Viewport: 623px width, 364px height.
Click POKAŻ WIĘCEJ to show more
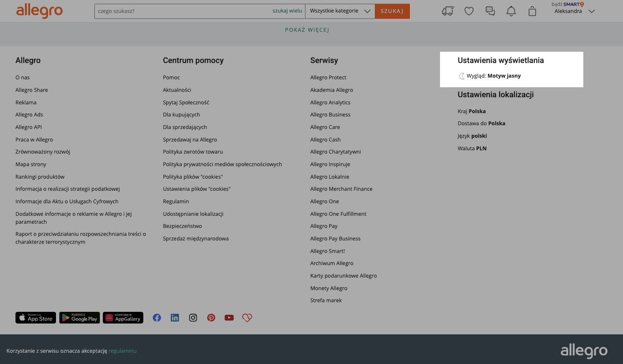[307, 30]
